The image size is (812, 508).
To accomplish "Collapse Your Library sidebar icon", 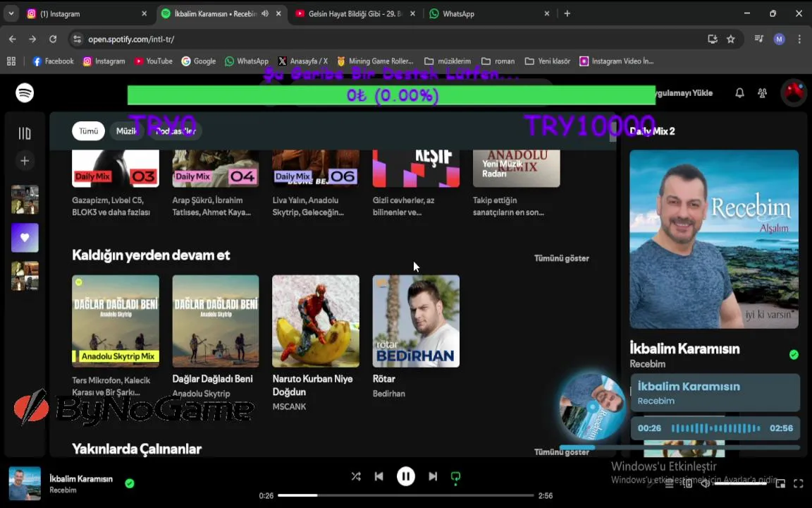I will click(25, 133).
